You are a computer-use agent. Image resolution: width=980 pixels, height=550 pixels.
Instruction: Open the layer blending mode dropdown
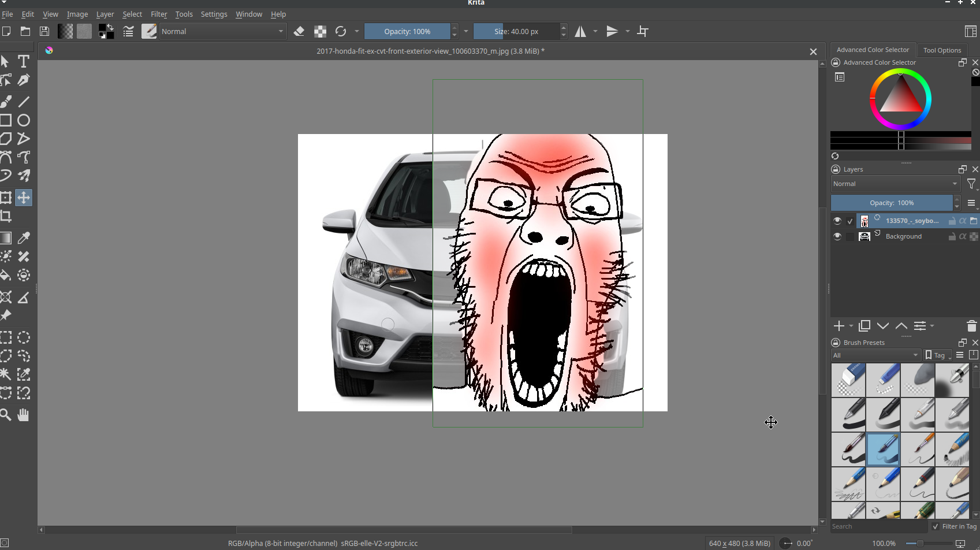tap(895, 184)
